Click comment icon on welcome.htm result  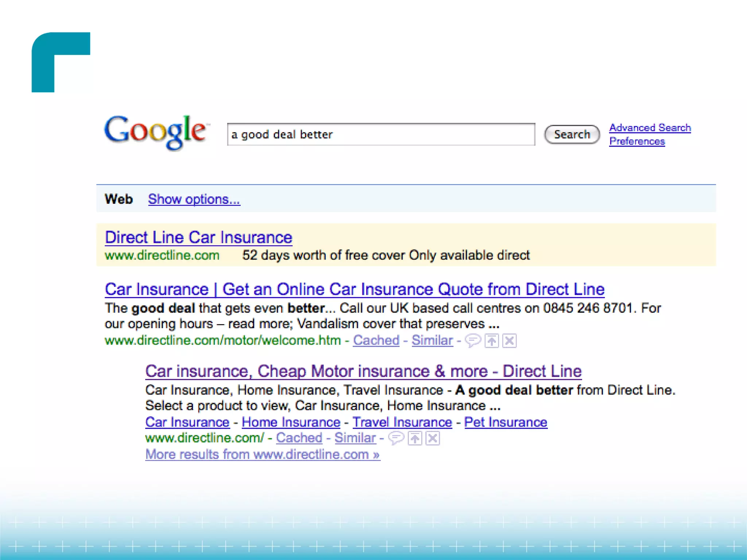(473, 341)
